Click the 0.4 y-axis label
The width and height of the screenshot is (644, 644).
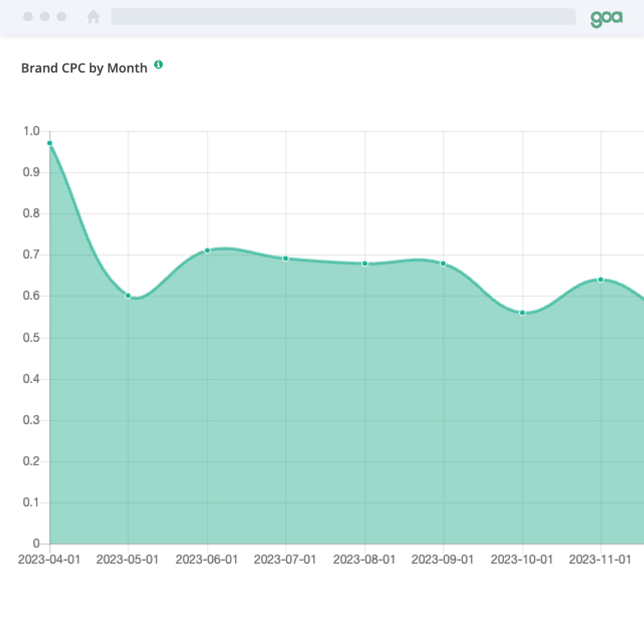[31, 379]
